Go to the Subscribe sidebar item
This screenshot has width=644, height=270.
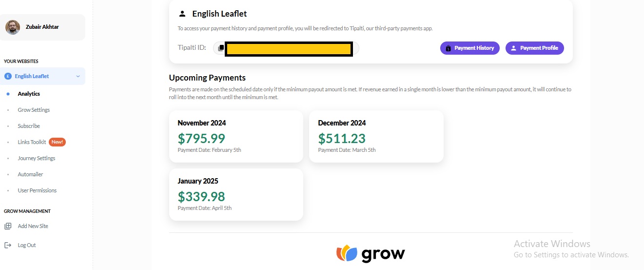(x=29, y=126)
